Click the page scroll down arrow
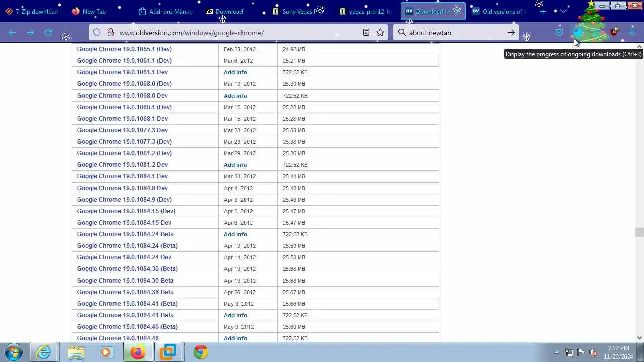This screenshot has height=362, width=644. pos(639,338)
